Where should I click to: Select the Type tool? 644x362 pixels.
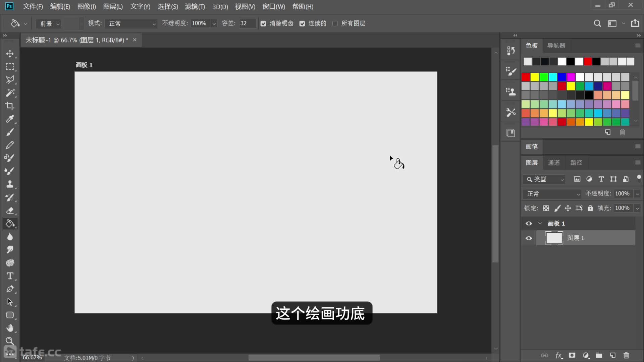pos(10,276)
